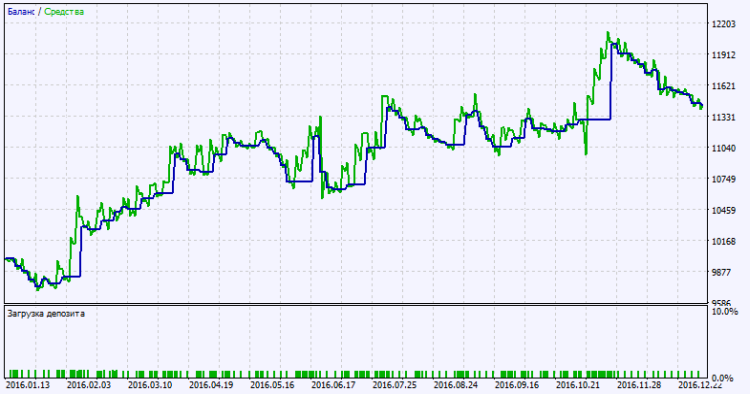Click the 2016.08.24 date label
750x394 pixels.
(x=456, y=384)
